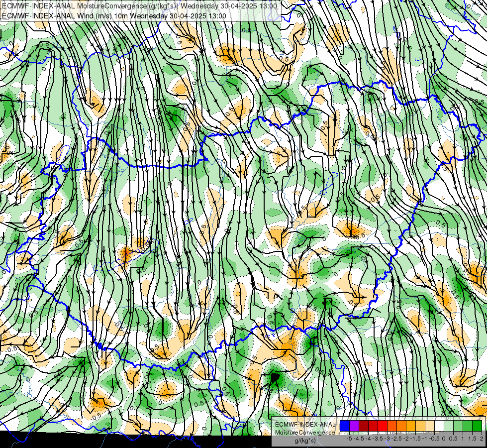Click the '2' legend scale label
The height and width of the screenshot is (448, 487).
pos(482,439)
